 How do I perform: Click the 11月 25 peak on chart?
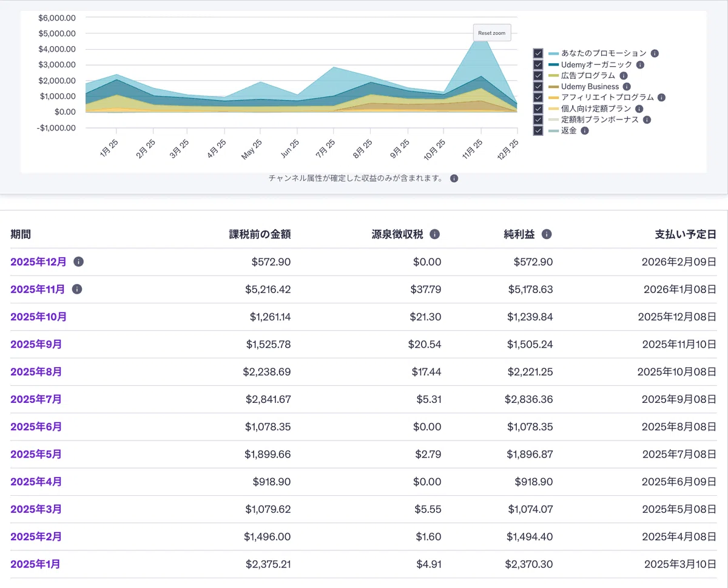point(481,38)
